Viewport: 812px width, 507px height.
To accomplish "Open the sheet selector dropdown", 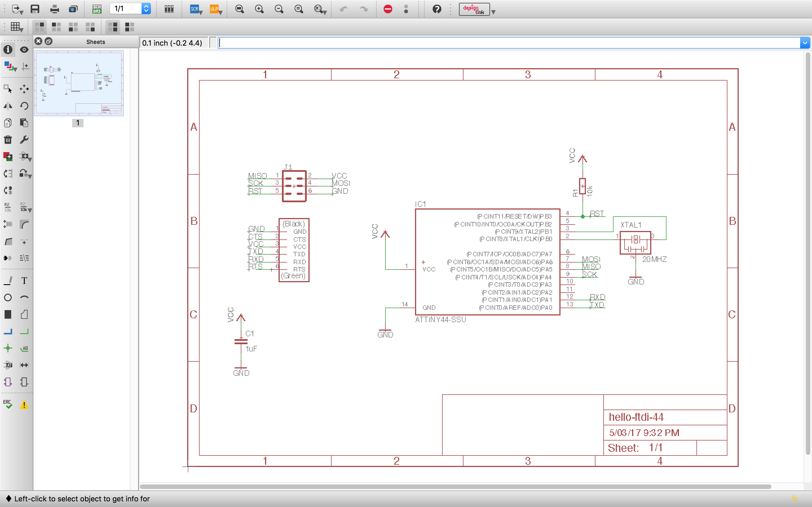I will [146, 9].
